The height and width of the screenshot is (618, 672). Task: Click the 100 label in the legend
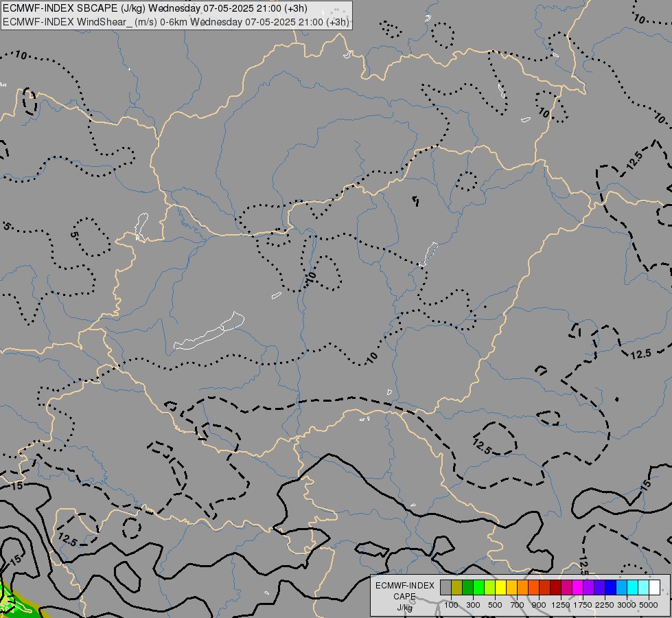coord(451,605)
